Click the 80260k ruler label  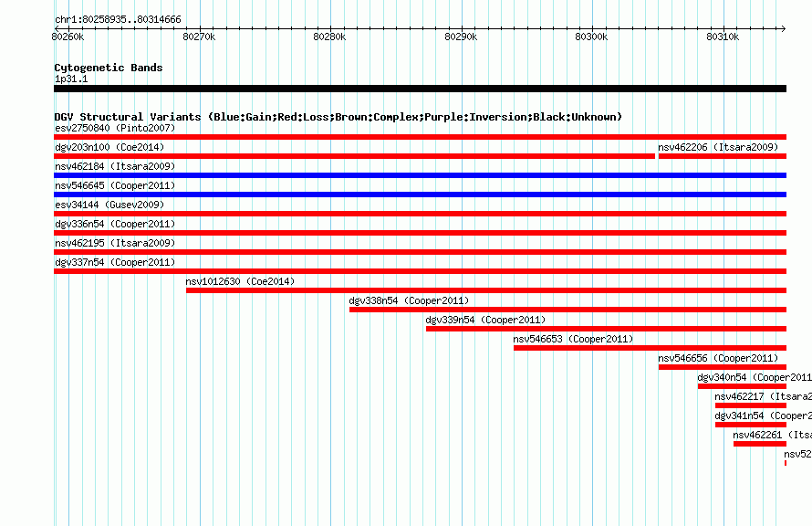68,37
